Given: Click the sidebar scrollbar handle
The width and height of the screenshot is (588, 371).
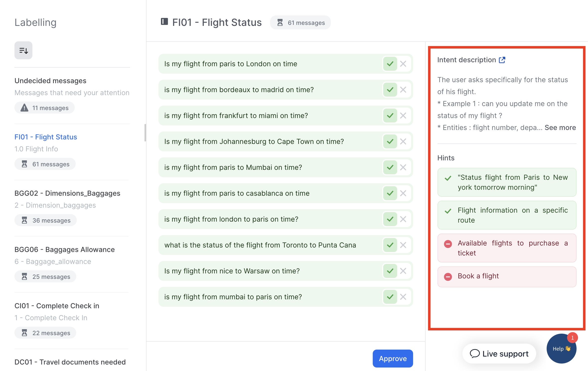Looking at the screenshot, I should (x=145, y=133).
